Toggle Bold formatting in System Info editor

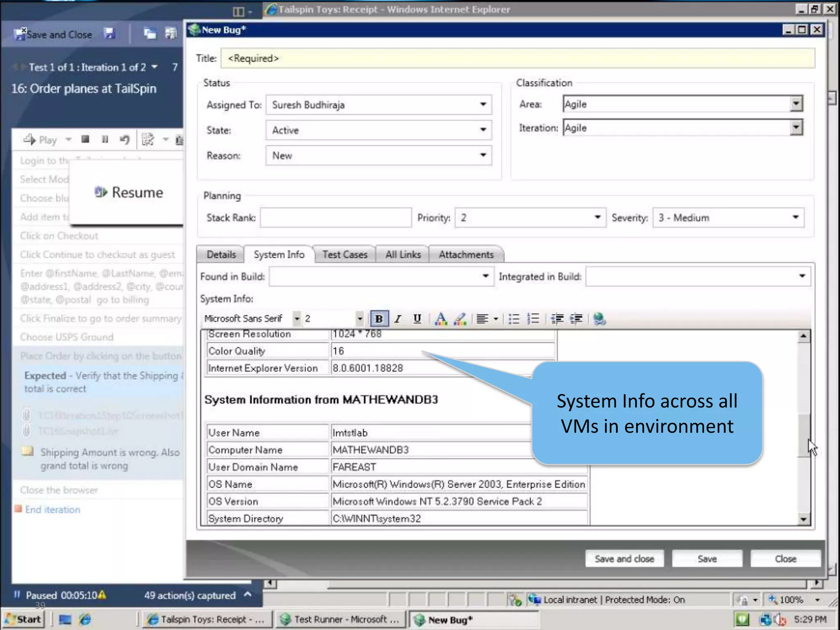pos(379,319)
